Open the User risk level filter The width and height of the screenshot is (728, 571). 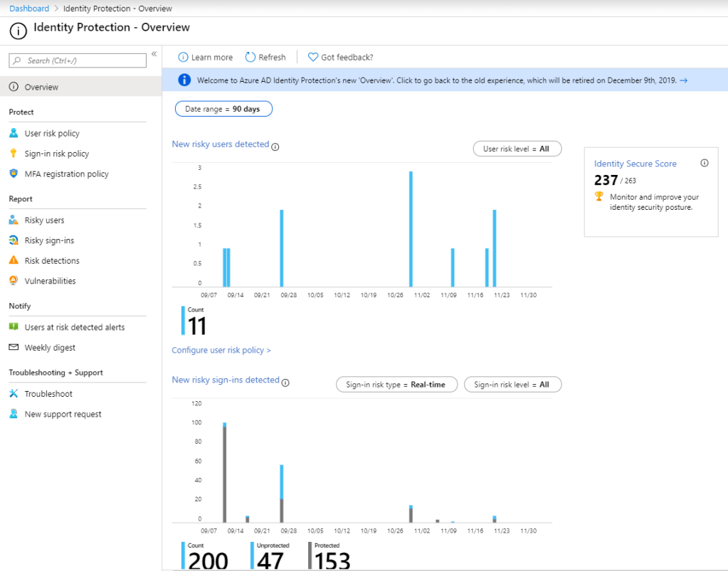coord(517,149)
